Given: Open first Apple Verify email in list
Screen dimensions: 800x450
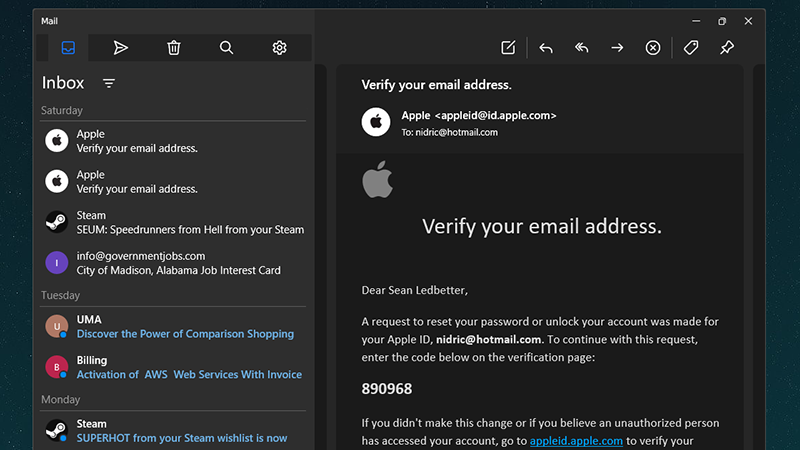Looking at the screenshot, I should (173, 141).
